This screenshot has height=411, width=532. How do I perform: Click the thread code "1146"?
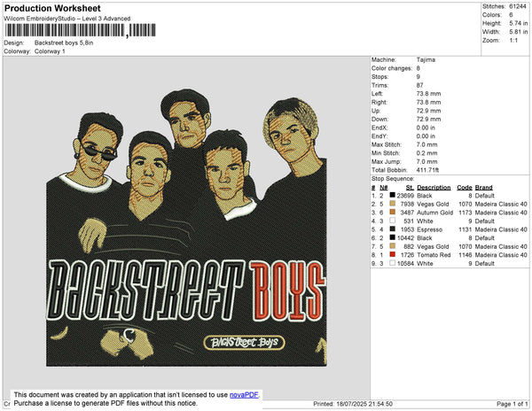465,255
